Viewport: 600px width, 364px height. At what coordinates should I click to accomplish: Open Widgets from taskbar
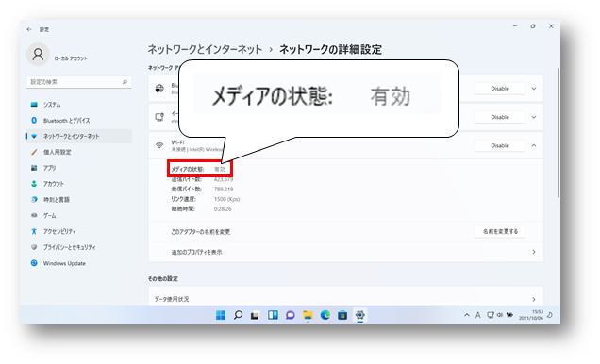[x=273, y=315]
